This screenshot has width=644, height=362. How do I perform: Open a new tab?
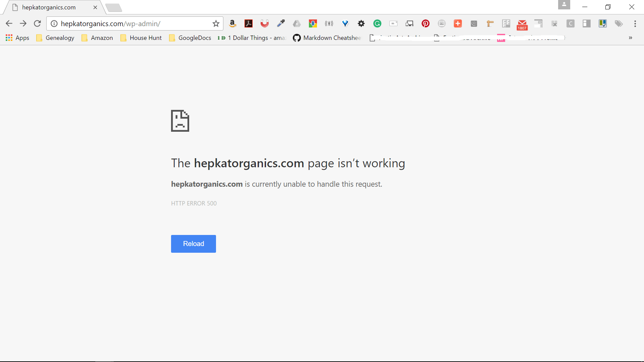point(113,7)
